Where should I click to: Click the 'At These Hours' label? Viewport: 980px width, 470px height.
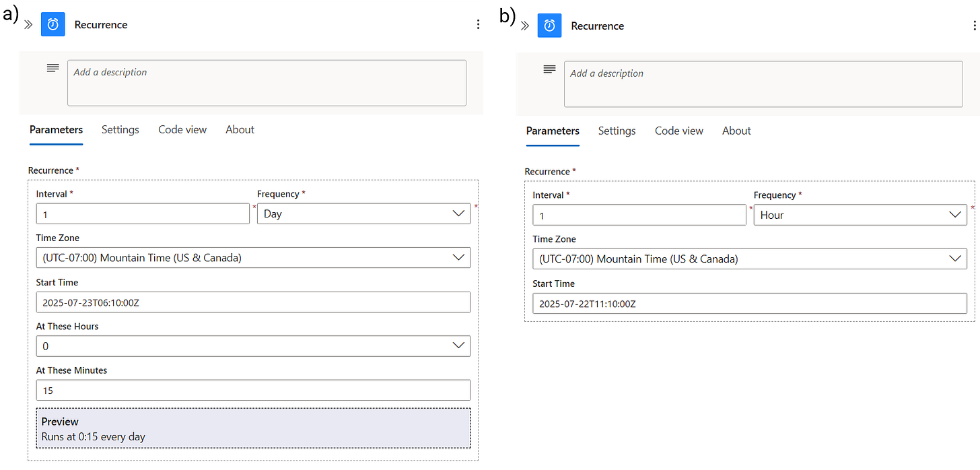pyautogui.click(x=67, y=327)
